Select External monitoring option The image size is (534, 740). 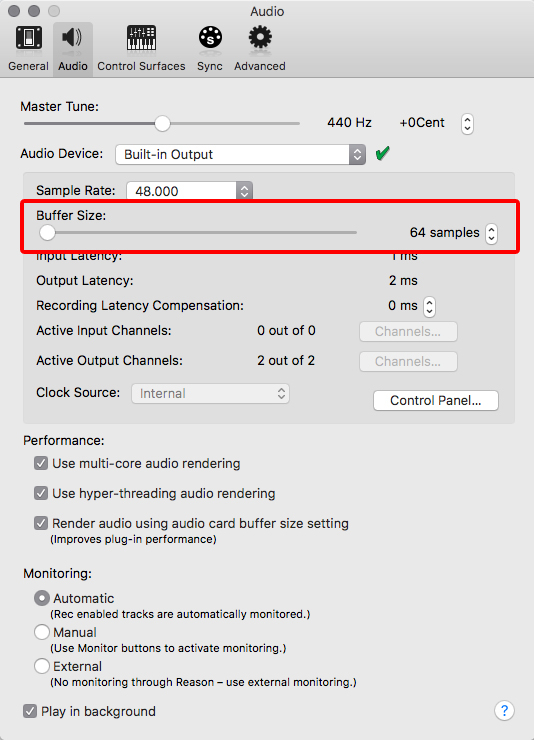tap(42, 666)
